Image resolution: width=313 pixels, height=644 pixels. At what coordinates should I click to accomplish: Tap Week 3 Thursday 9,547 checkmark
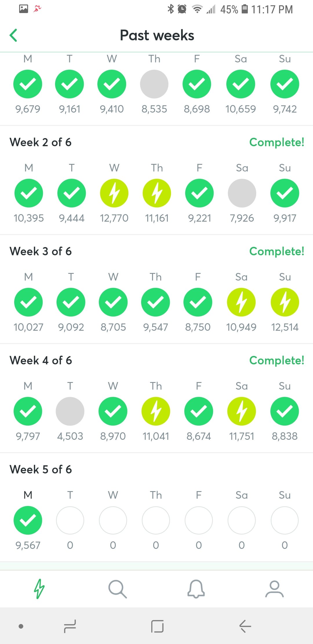pos(156,302)
